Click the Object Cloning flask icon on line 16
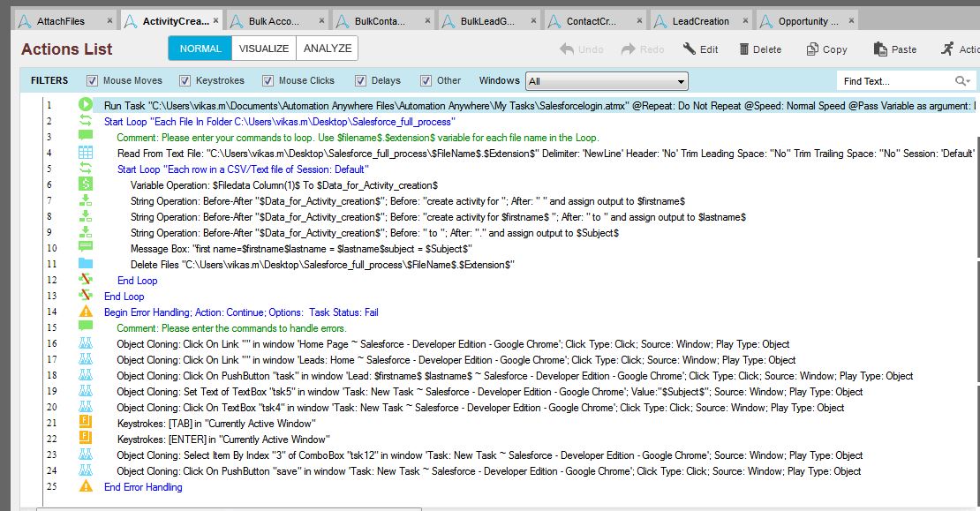Viewport: 980px width, 511px height. click(x=86, y=343)
